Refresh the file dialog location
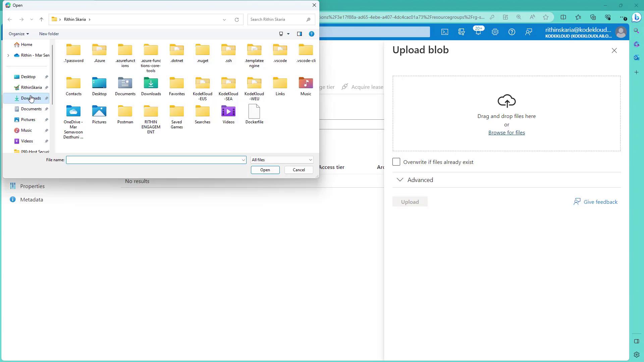This screenshot has width=644, height=362. tap(237, 19)
